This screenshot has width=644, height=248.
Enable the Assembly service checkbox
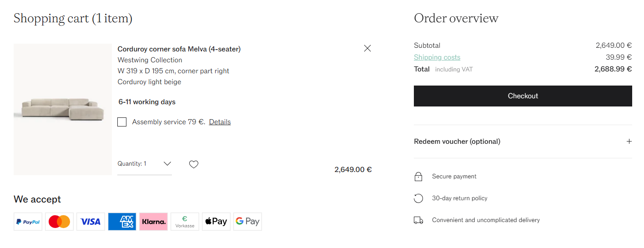122,122
